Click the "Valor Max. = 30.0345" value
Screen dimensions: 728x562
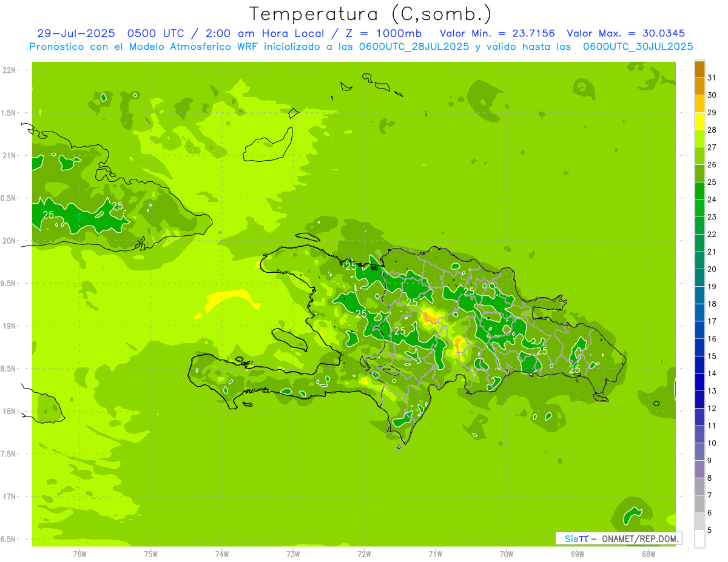pos(627,33)
